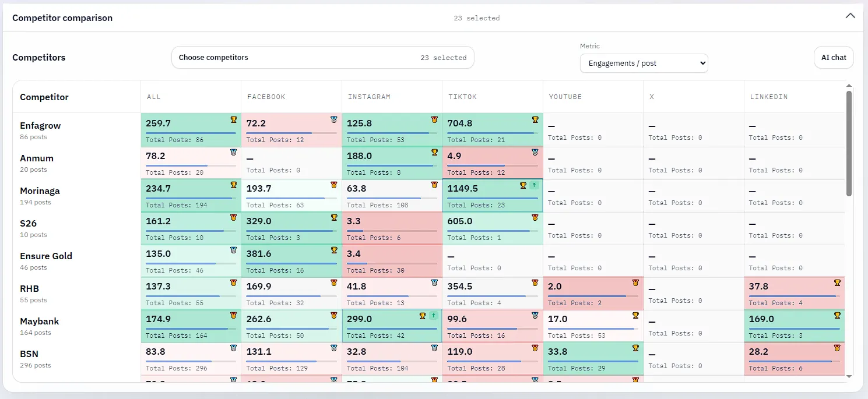Screen dimensions: 868x399
Task: Click the progress bar under 259.7
Action: 191,133
